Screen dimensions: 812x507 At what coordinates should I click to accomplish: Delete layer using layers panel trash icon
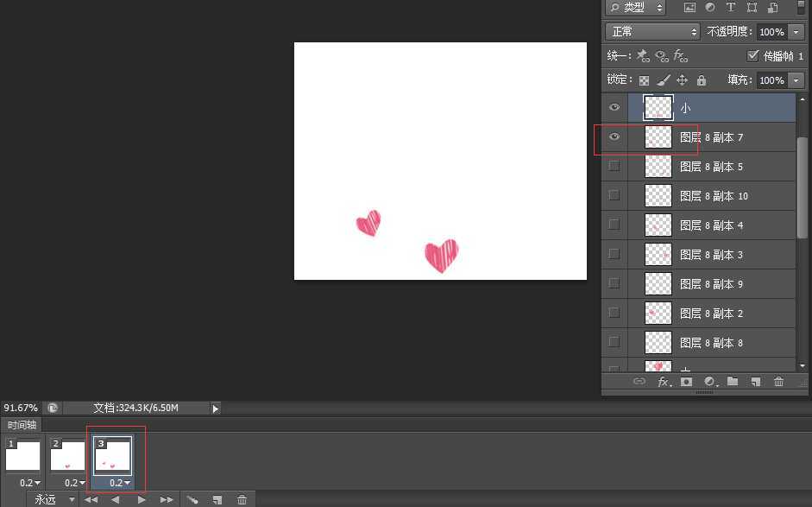click(x=778, y=382)
